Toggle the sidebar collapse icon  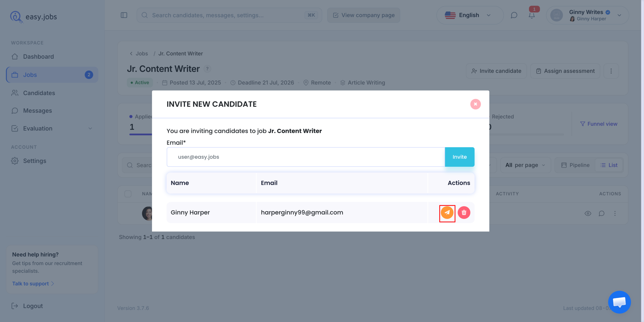(x=124, y=15)
